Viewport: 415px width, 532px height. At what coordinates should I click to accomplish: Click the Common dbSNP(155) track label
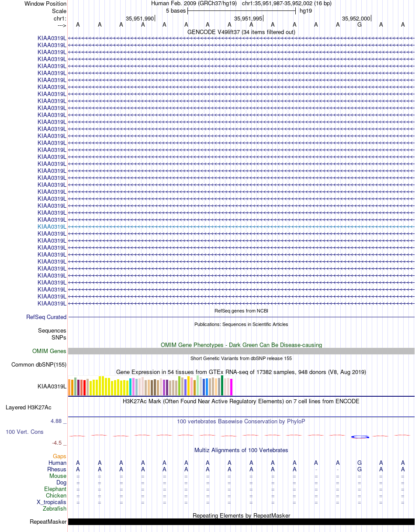tap(39, 365)
